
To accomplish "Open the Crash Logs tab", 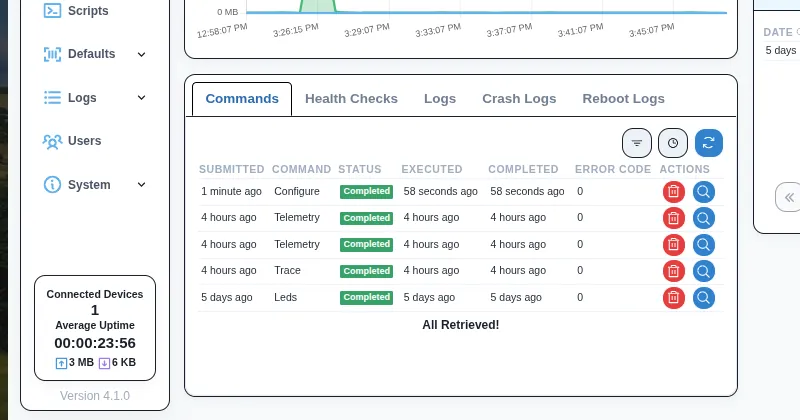I will coord(519,99).
